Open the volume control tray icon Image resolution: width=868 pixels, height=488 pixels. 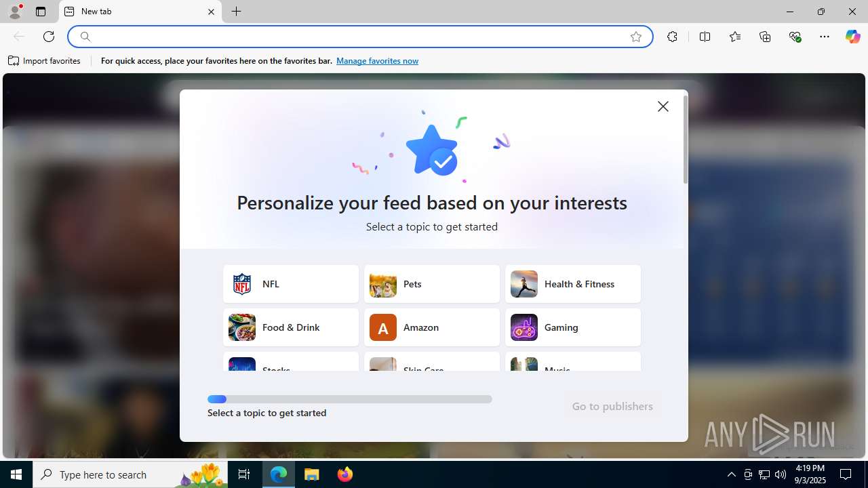[x=781, y=474]
